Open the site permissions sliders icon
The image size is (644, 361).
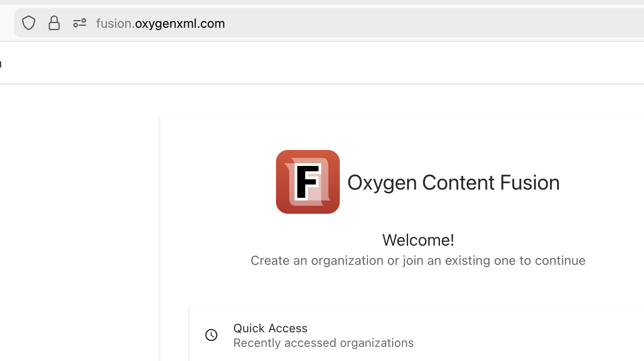[x=80, y=23]
